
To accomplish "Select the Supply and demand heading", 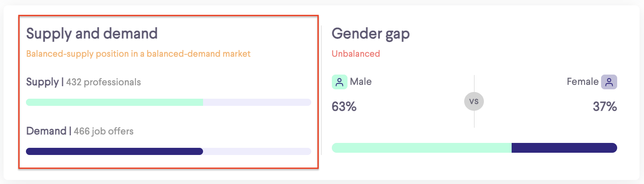I will click(92, 33).
